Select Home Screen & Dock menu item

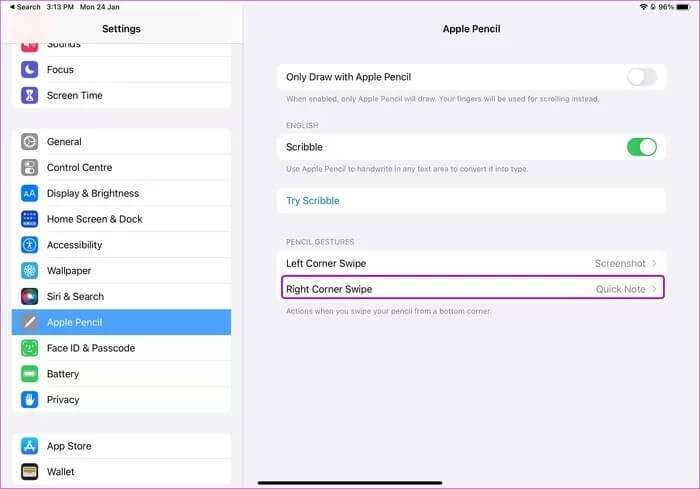[95, 219]
